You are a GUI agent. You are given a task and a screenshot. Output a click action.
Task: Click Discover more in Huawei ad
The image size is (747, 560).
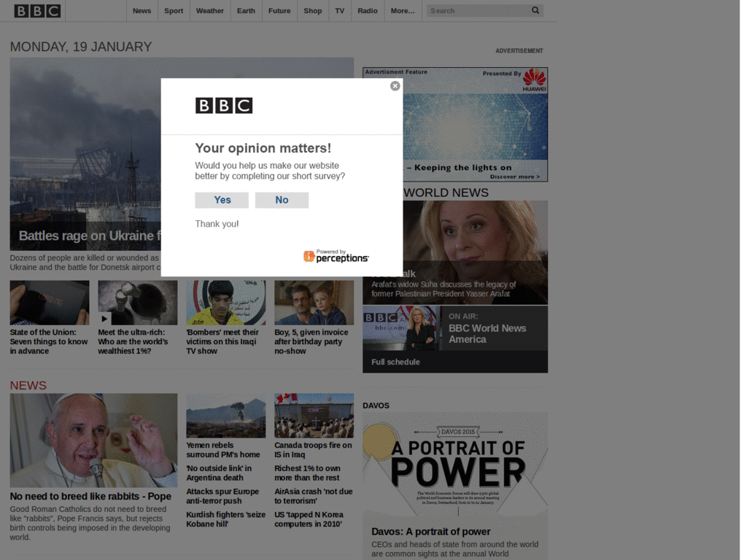[x=515, y=176]
